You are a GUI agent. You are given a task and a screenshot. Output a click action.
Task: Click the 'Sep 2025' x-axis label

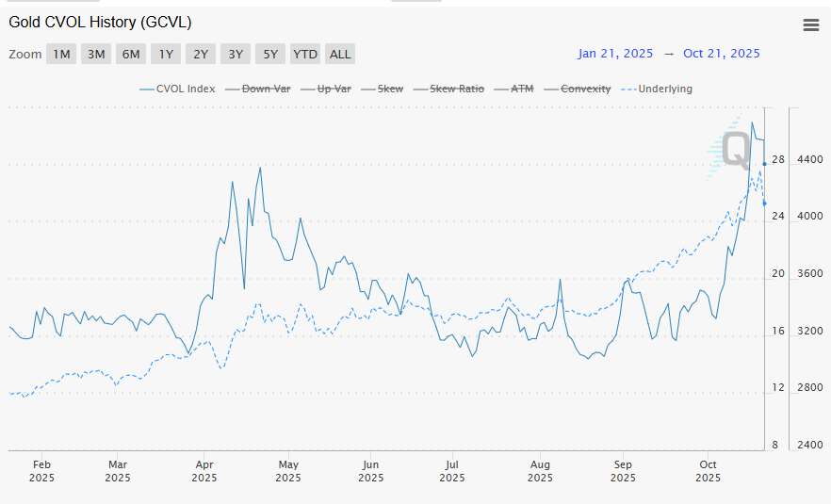623,471
